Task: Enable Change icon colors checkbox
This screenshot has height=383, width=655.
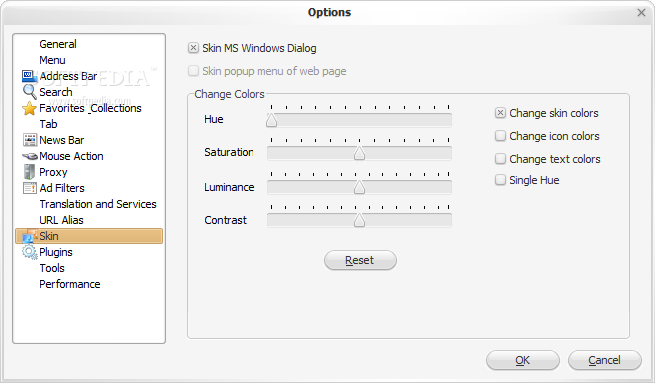Action: (x=500, y=136)
